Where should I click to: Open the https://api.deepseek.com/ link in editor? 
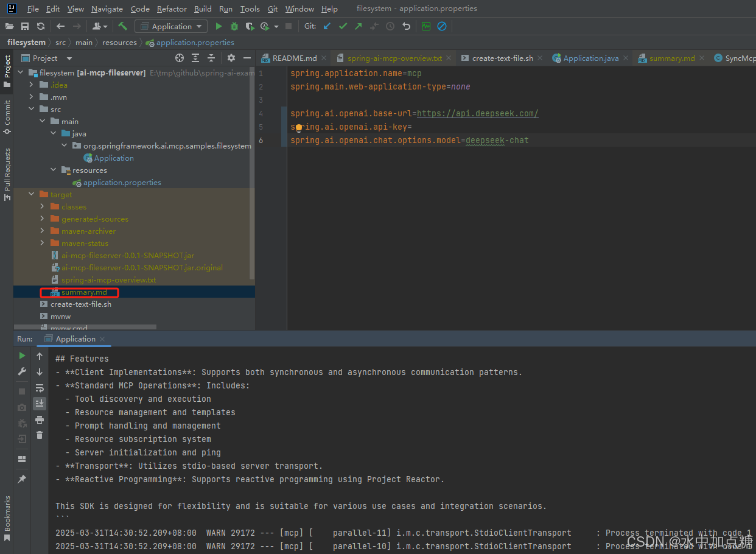[x=478, y=113]
